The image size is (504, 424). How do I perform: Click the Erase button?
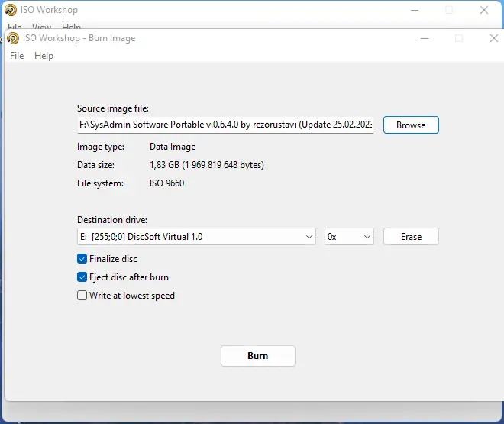pyautogui.click(x=411, y=237)
